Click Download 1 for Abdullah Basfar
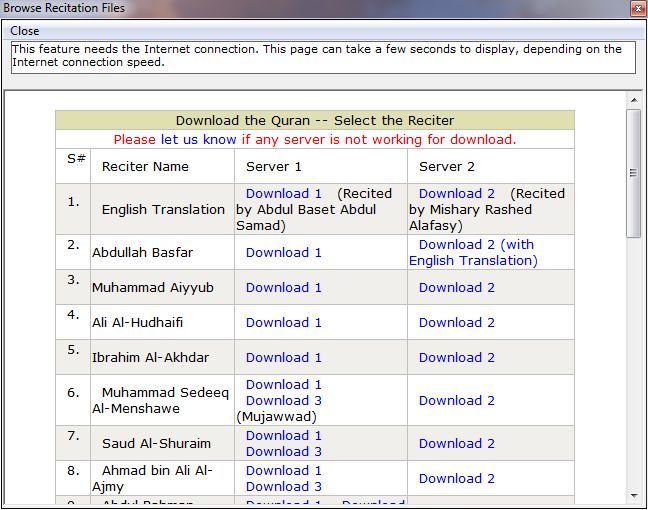The image size is (648, 510). point(284,253)
